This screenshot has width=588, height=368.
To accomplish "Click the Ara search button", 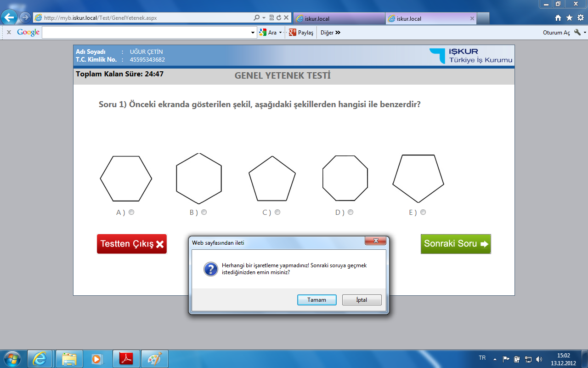I will pyautogui.click(x=268, y=33).
